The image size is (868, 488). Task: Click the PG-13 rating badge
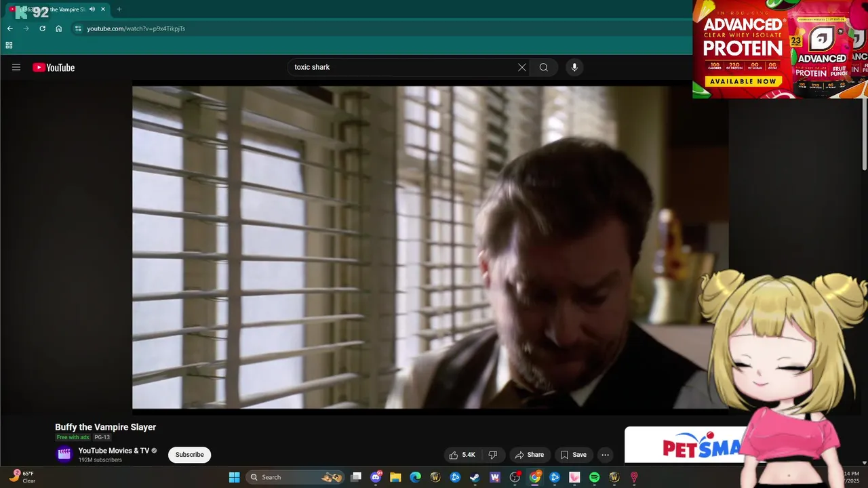(102, 438)
